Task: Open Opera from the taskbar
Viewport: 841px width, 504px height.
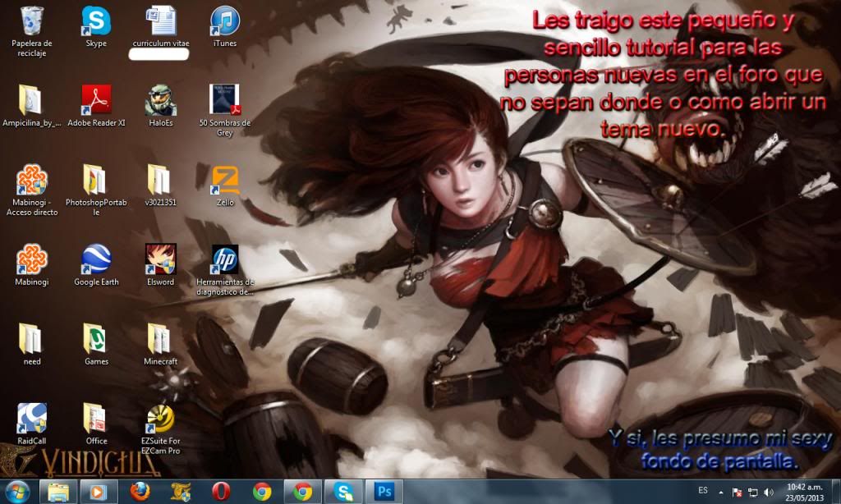Action: [220, 491]
